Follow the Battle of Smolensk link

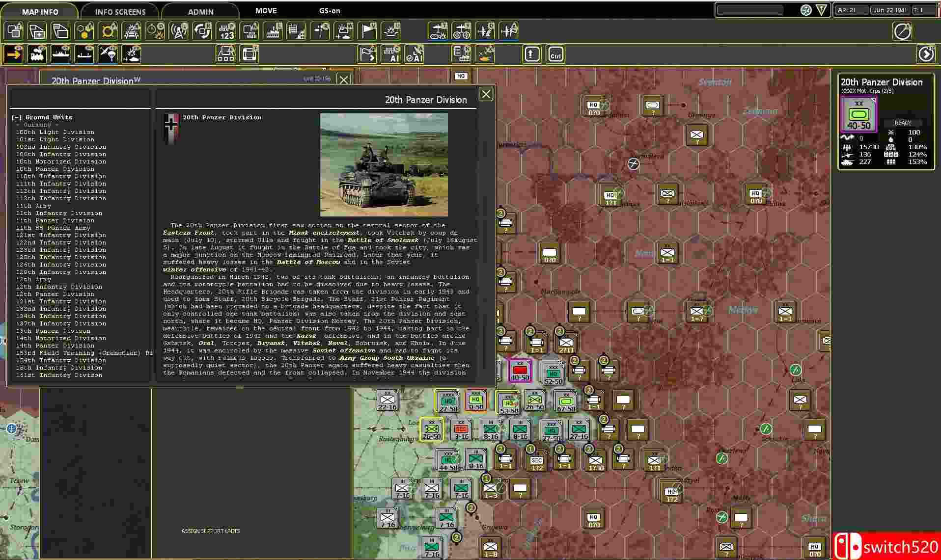(x=383, y=240)
